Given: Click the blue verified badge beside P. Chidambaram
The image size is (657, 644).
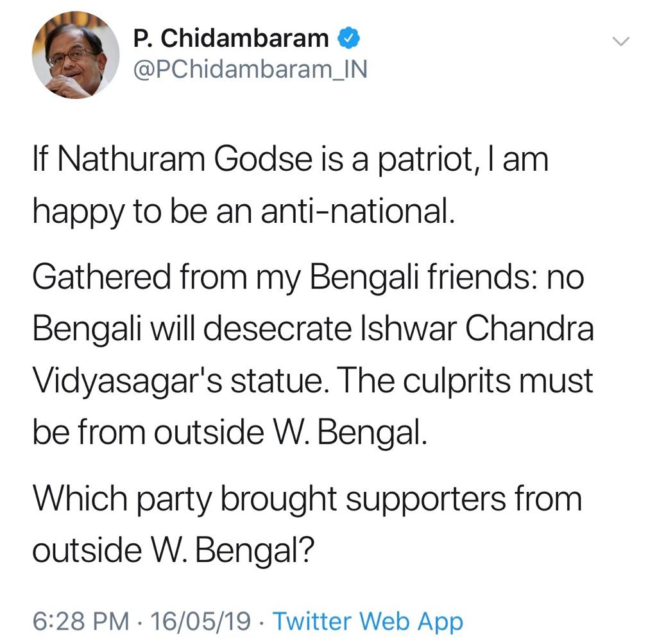Looking at the screenshot, I should (348, 38).
